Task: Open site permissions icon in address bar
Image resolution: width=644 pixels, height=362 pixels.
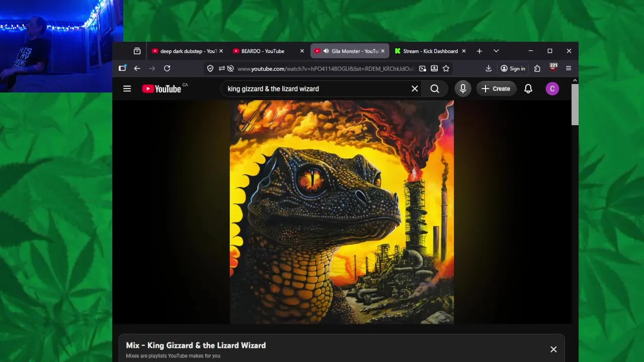Action: (221, 68)
